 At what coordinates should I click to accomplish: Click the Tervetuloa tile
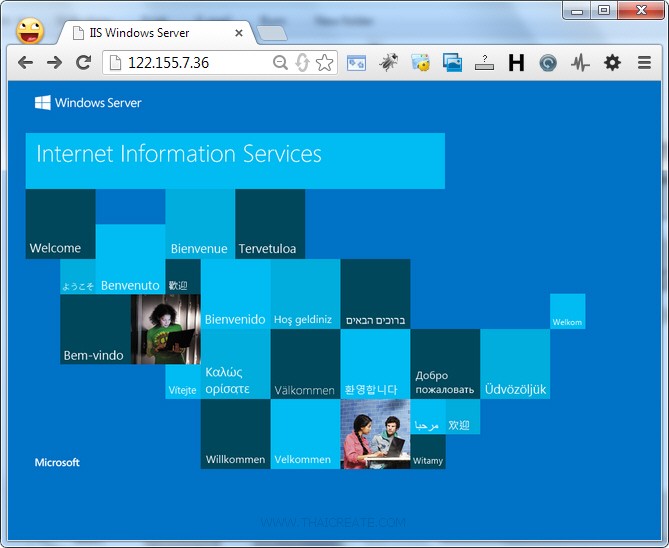click(x=270, y=224)
